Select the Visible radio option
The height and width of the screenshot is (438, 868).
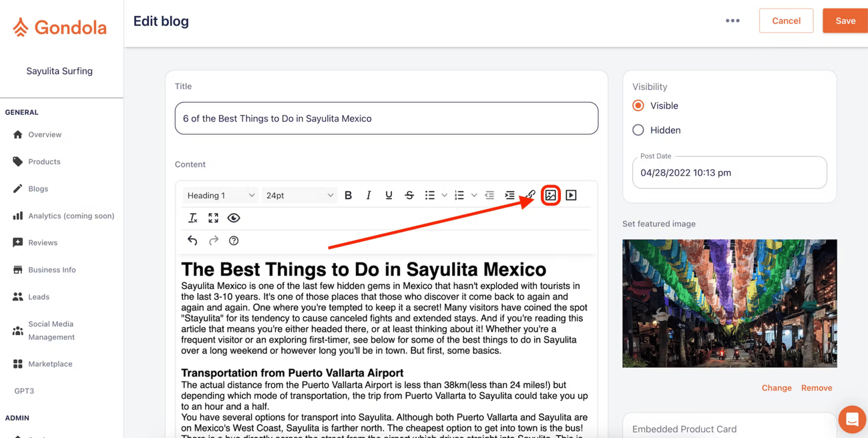coord(638,105)
